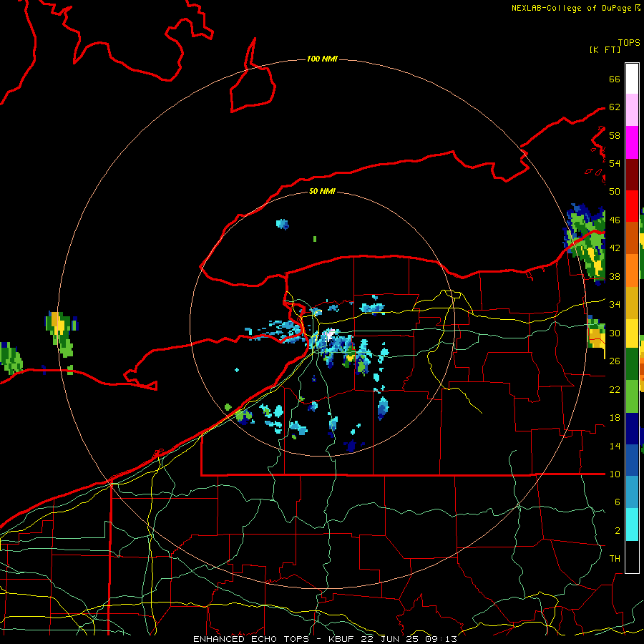The height and width of the screenshot is (644, 644).
Task: Click the white swatch in the tops legend
Action: click(632, 79)
